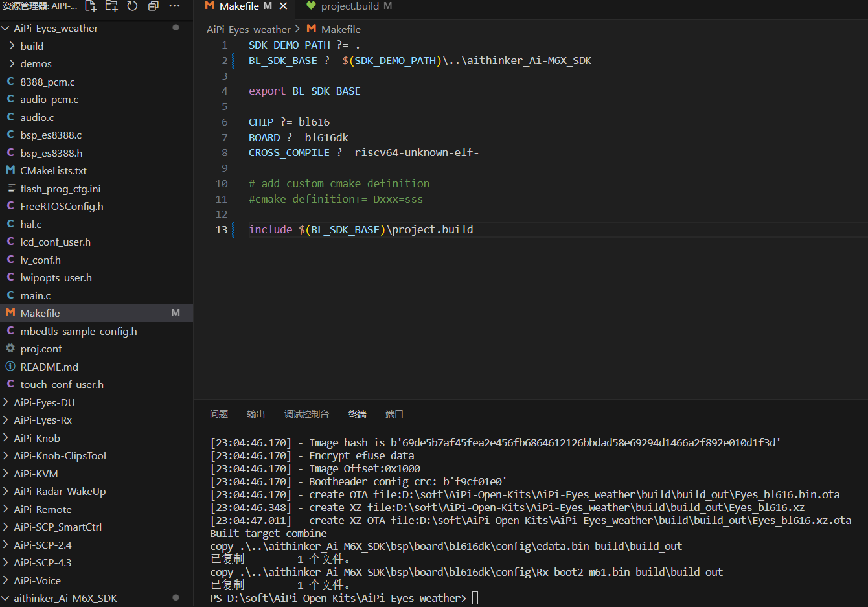The height and width of the screenshot is (607, 868).
Task: Switch to the 问题 (Problems) panel tab
Action: point(219,414)
